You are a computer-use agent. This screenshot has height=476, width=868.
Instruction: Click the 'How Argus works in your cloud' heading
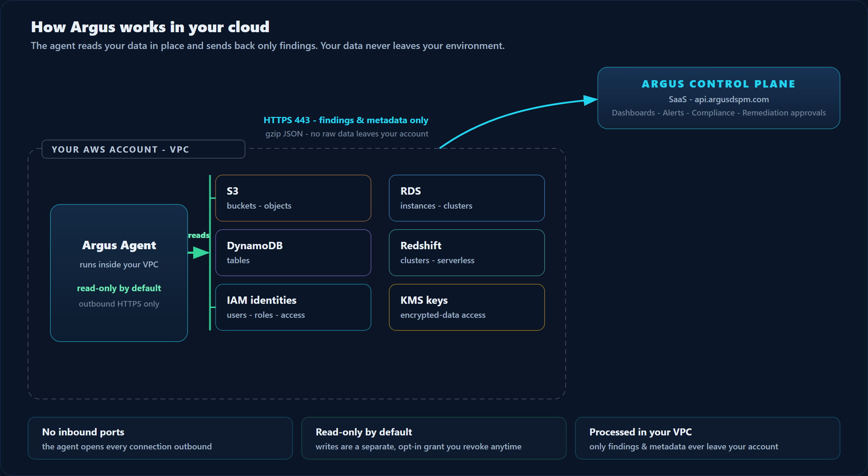pyautogui.click(x=150, y=27)
